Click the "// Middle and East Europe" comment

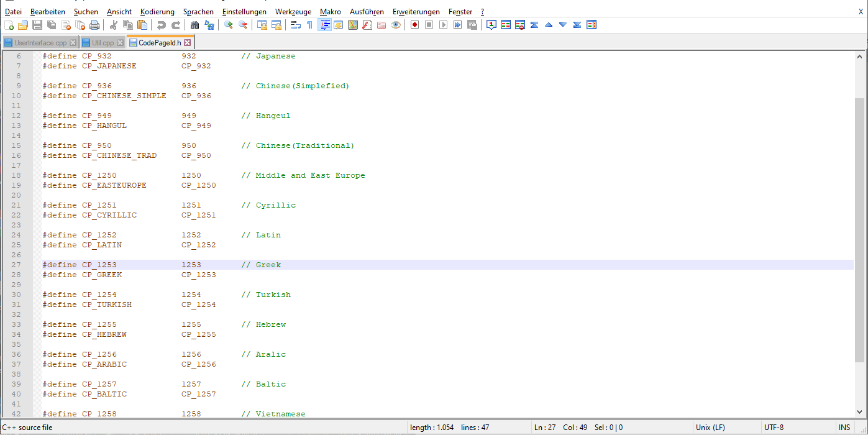(303, 175)
